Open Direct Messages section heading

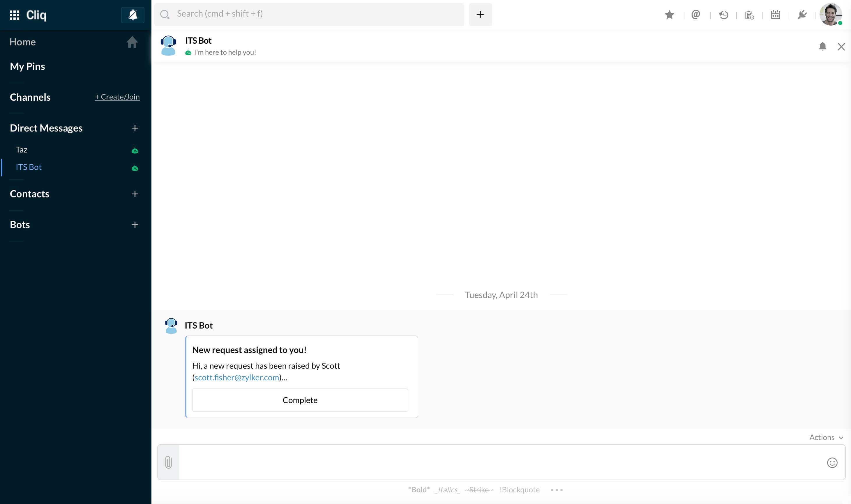coord(46,128)
